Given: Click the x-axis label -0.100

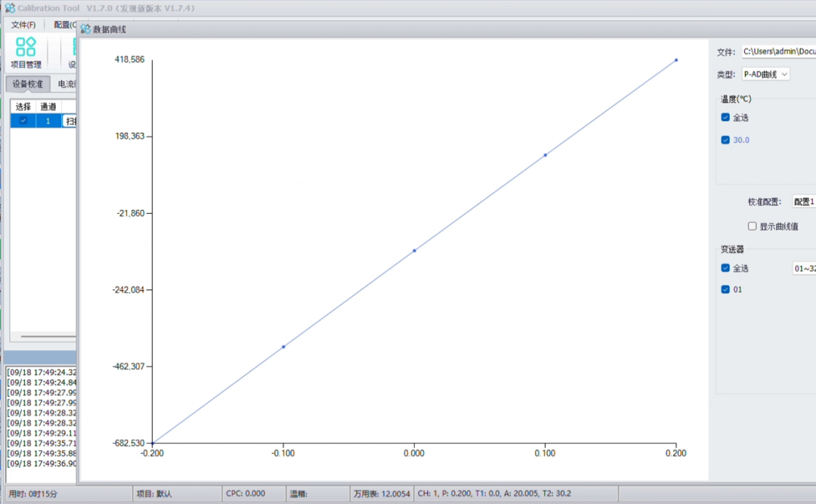Looking at the screenshot, I should point(283,453).
